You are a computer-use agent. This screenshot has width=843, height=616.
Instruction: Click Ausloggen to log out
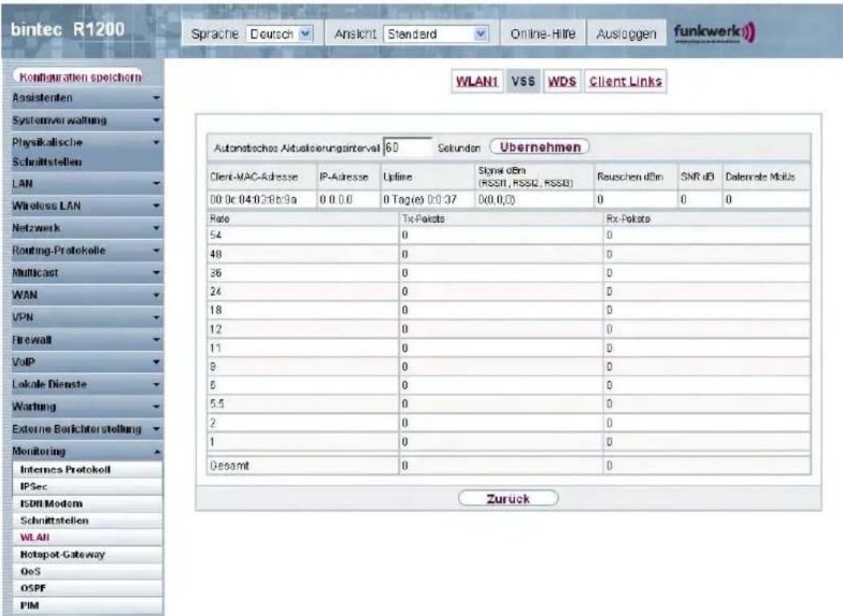(626, 34)
